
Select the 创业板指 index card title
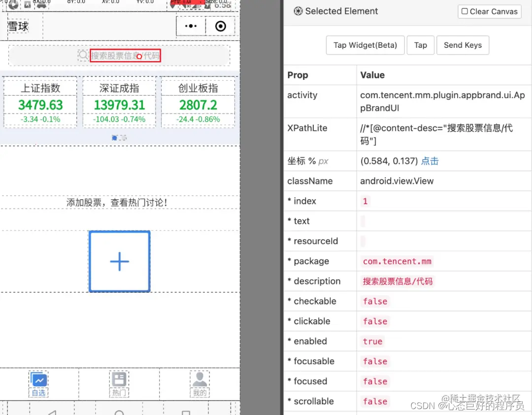[198, 88]
